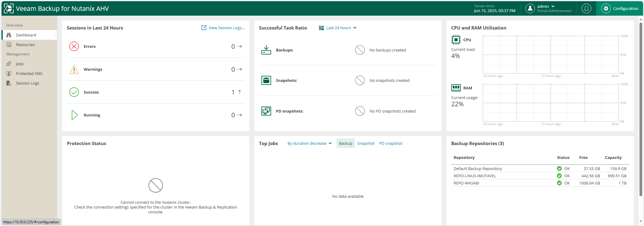Image resolution: width=644 pixels, height=226 pixels.
Task: Open Protected VMs in the sidebar
Action: (29, 73)
